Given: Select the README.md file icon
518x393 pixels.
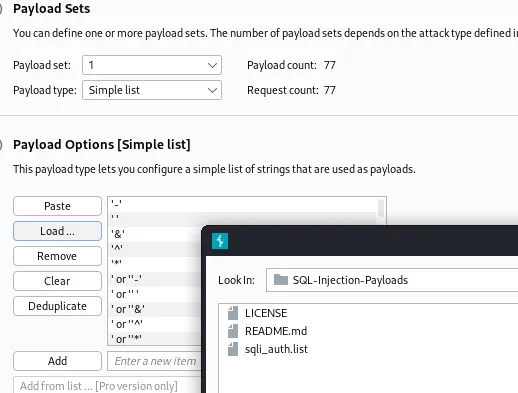Looking at the screenshot, I should [x=233, y=331].
